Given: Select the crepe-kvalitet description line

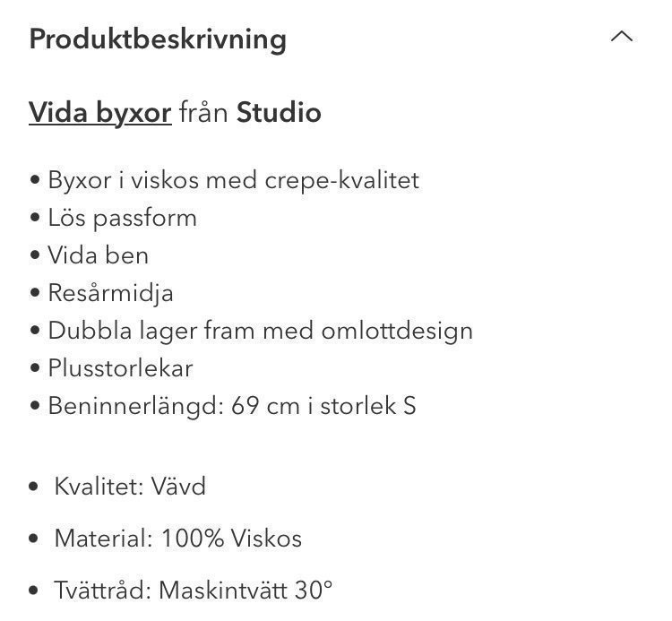Looking at the screenshot, I should pos(233,180).
